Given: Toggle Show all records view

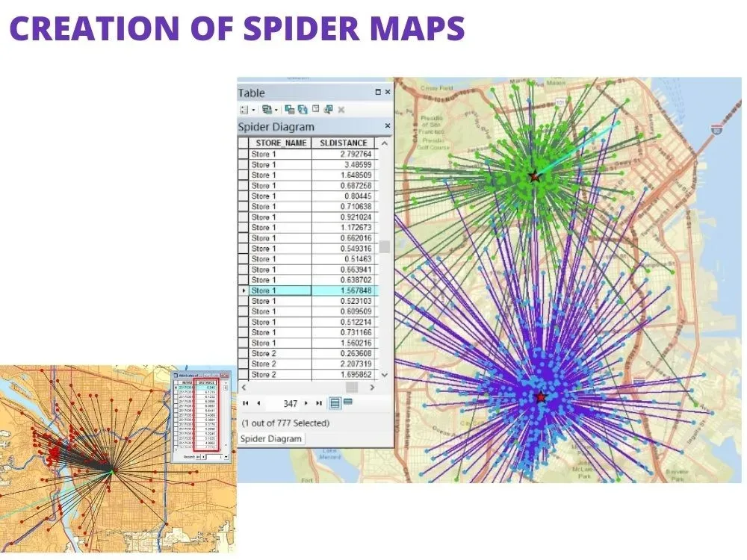Looking at the screenshot, I should 335,403.
